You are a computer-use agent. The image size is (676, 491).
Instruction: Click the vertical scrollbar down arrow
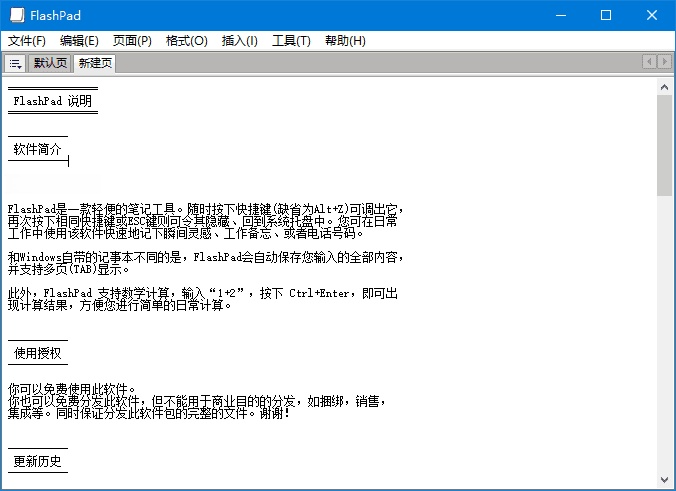tap(665, 480)
